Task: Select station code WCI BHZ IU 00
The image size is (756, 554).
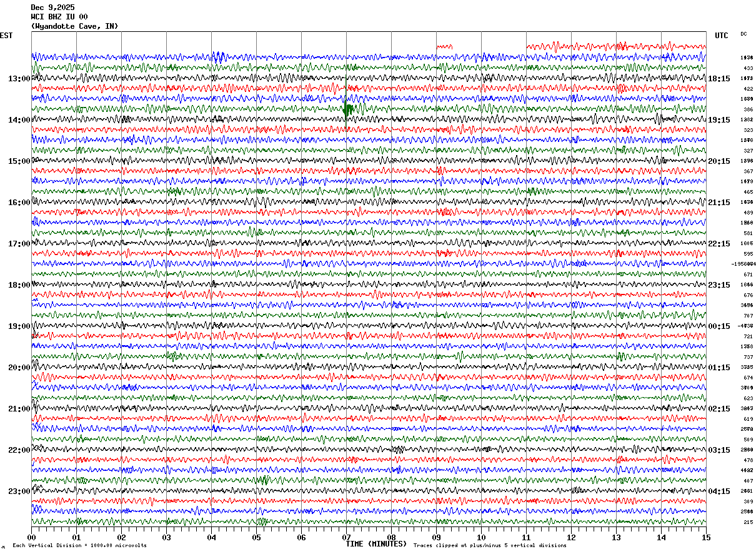Action: click(59, 17)
